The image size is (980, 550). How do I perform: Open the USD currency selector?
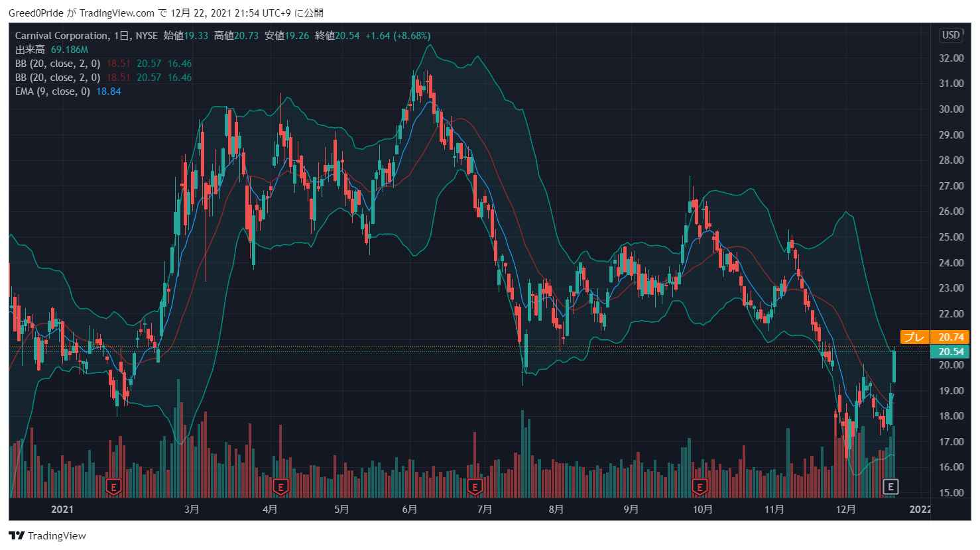pyautogui.click(x=951, y=35)
